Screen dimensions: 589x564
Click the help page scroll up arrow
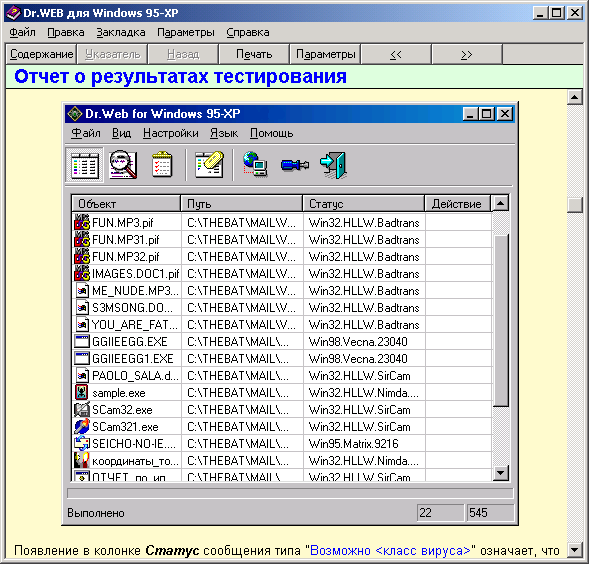(575, 98)
